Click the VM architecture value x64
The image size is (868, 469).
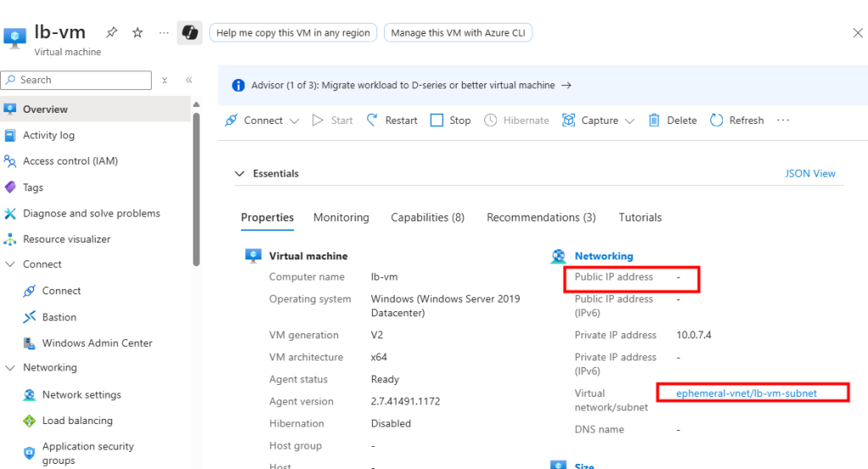(x=379, y=357)
